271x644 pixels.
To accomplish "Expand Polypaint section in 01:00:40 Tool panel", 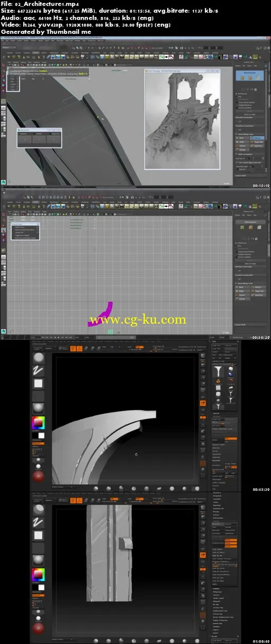I will pos(217,601).
